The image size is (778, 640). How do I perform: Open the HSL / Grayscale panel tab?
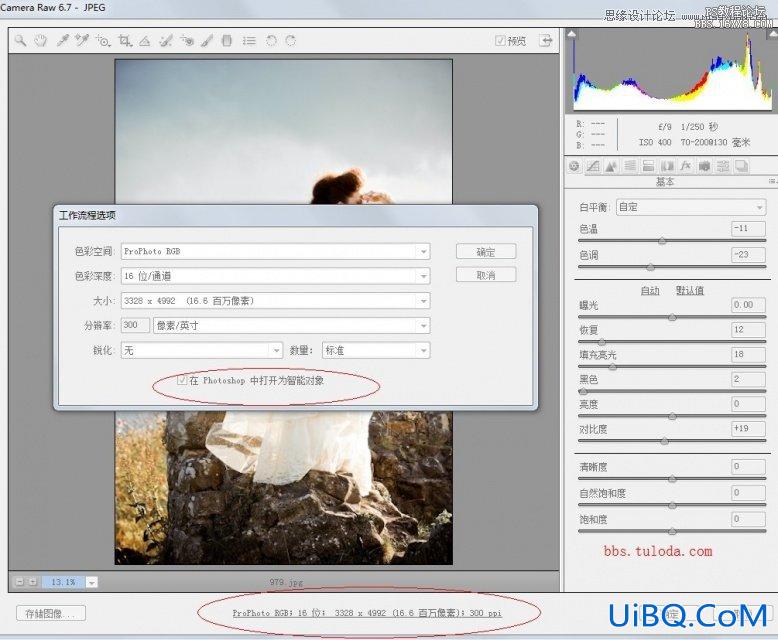click(x=630, y=166)
